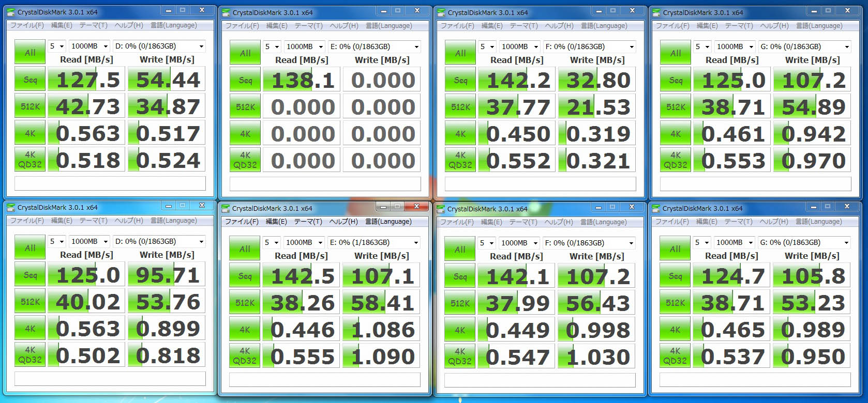
Task: Run 4K QD32 test in lower G: window
Action: 675,356
